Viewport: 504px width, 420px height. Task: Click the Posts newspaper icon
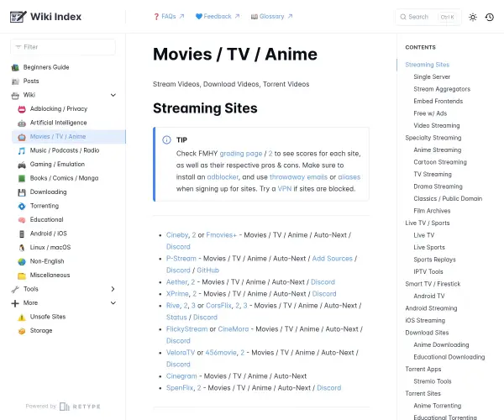tap(15, 81)
